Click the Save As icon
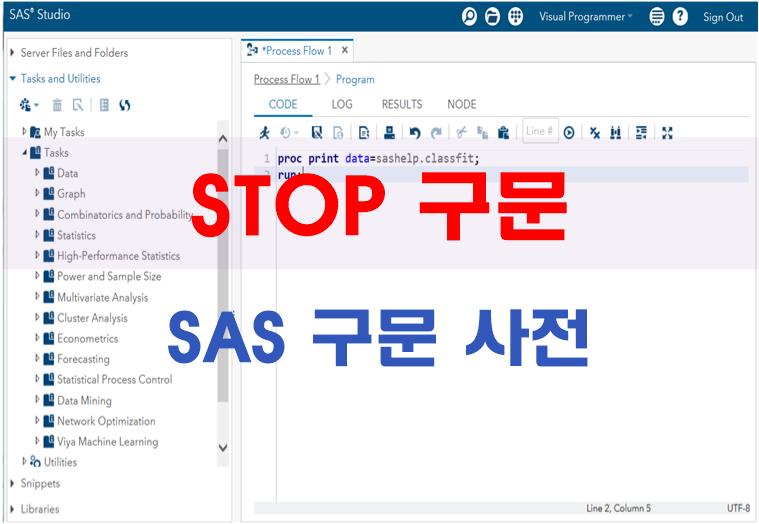The width and height of the screenshot is (759, 524). click(338, 132)
